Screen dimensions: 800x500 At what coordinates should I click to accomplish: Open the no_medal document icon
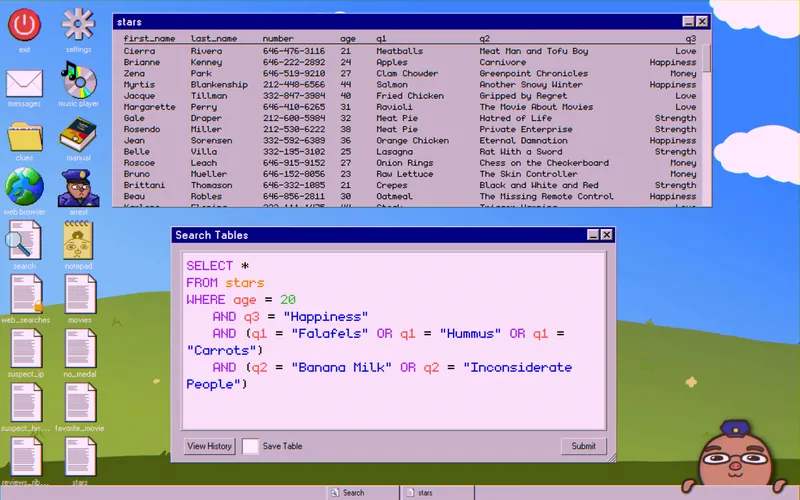click(80, 348)
